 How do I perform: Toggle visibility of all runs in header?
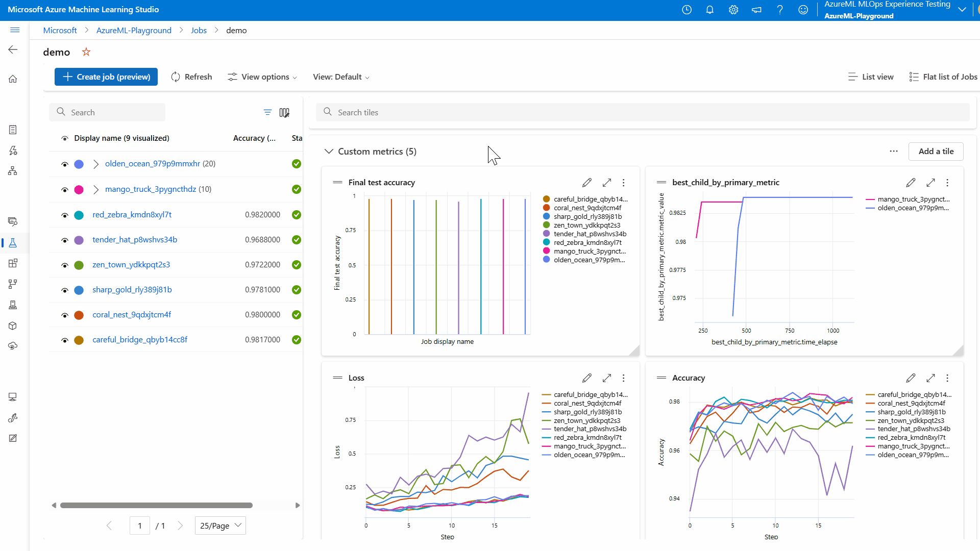[65, 138]
